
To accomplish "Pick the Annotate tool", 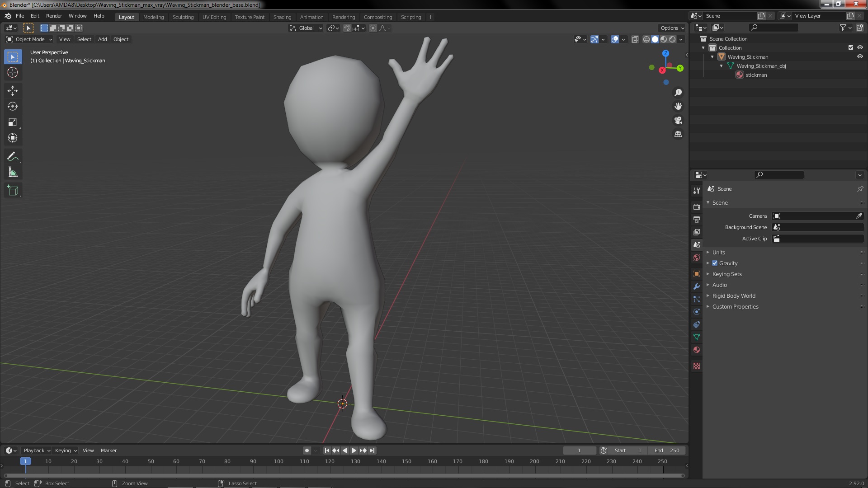I will (13, 157).
